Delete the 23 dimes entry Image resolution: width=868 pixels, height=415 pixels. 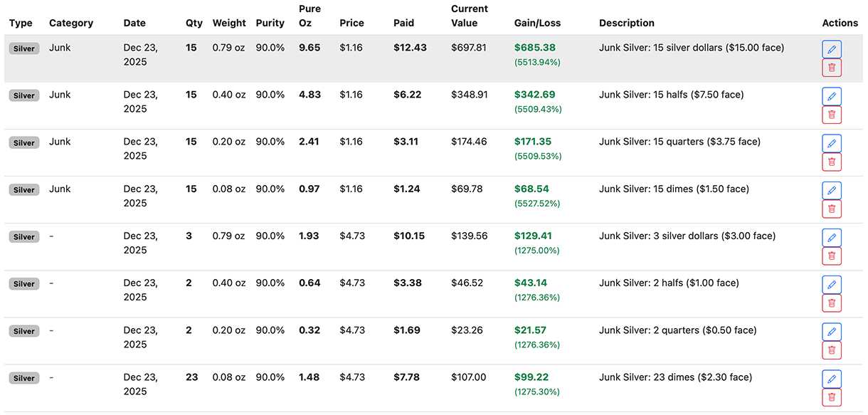[x=832, y=397]
